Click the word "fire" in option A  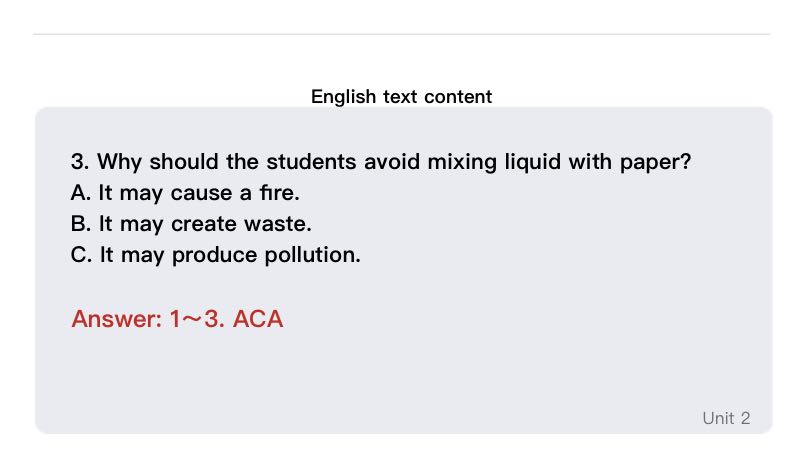coord(281,193)
